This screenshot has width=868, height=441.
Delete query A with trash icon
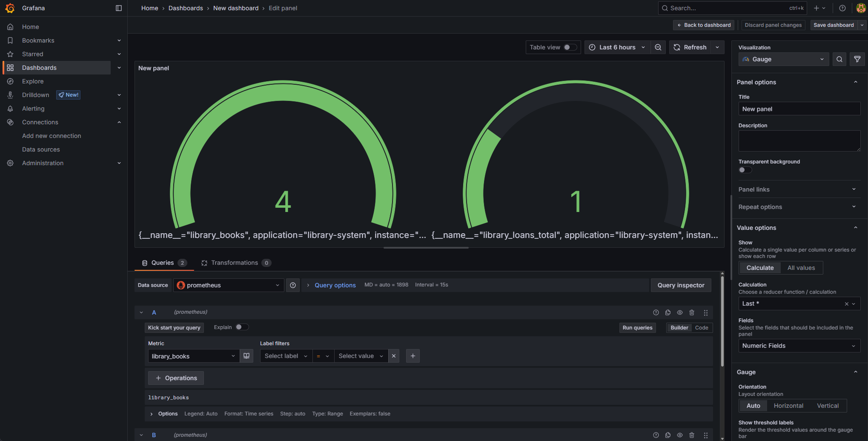692,312
